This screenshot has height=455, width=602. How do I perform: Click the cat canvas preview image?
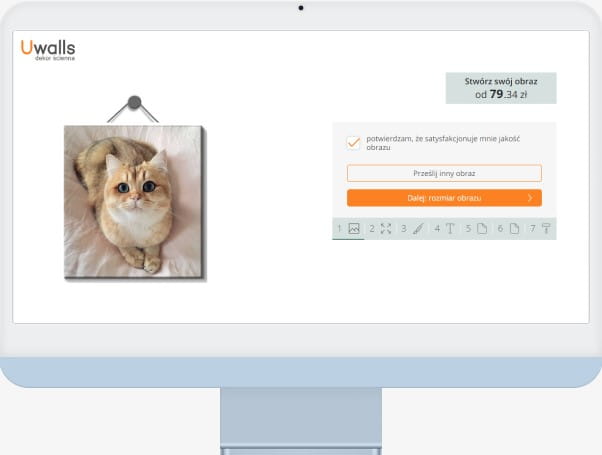click(x=133, y=200)
